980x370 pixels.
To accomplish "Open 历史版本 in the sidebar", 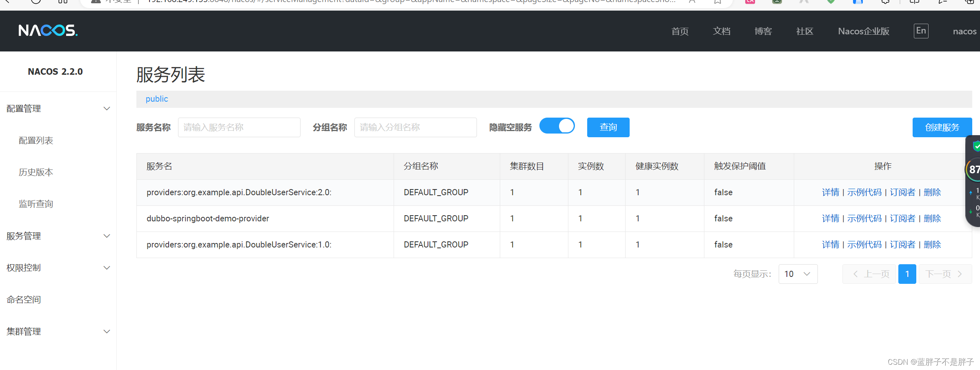I will (x=36, y=172).
